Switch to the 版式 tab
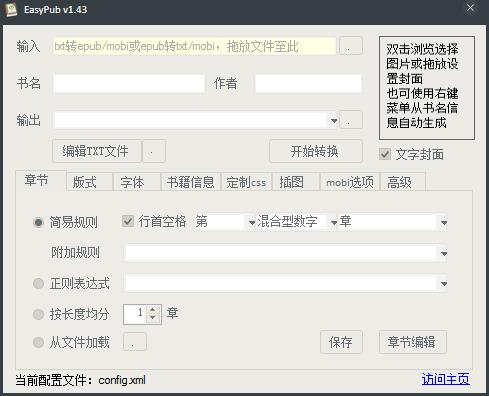 [89, 182]
